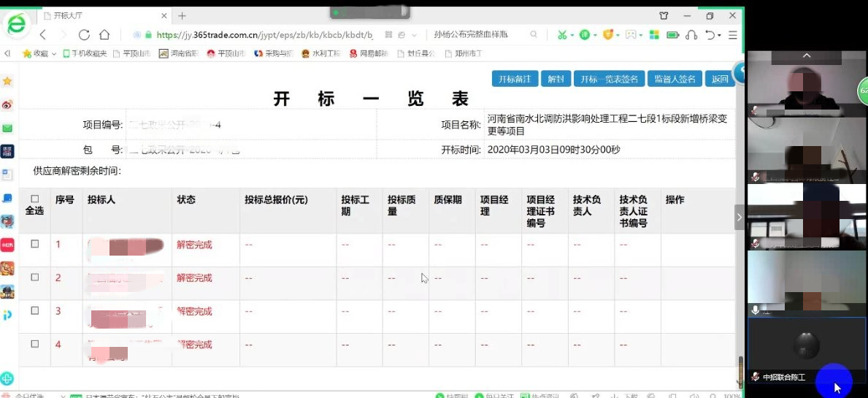868x398 pixels.
Task: Click green mail icon in sidebar
Action: pos(7,128)
